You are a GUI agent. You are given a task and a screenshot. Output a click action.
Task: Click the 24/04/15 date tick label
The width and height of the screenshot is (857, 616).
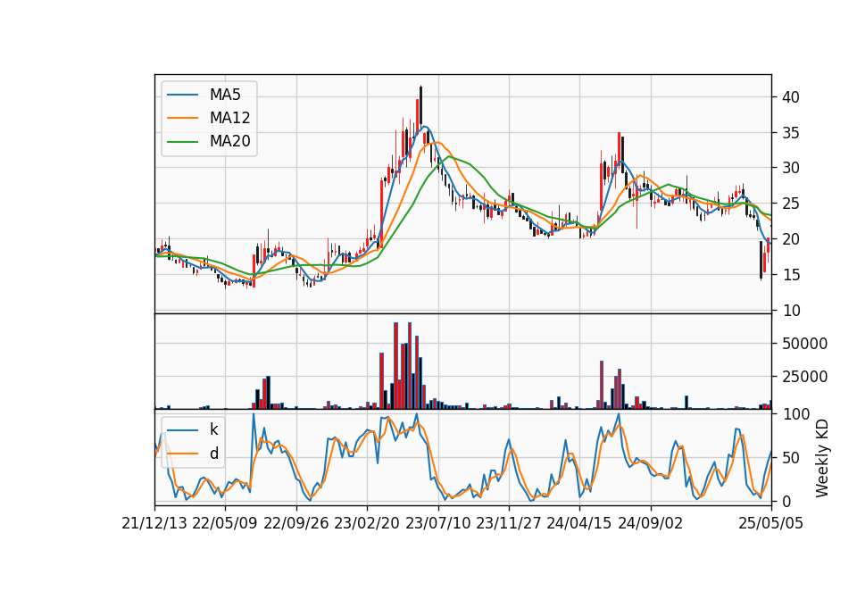(579, 524)
